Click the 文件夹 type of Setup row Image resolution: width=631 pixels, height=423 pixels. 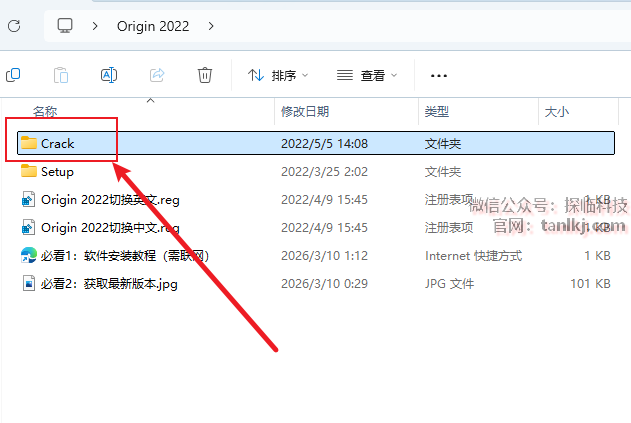point(443,172)
